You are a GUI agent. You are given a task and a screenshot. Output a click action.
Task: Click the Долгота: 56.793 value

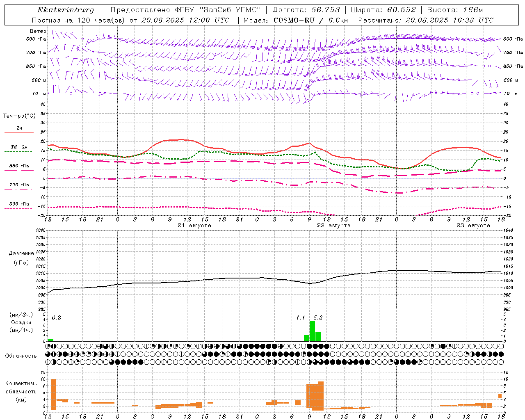pos(306,10)
